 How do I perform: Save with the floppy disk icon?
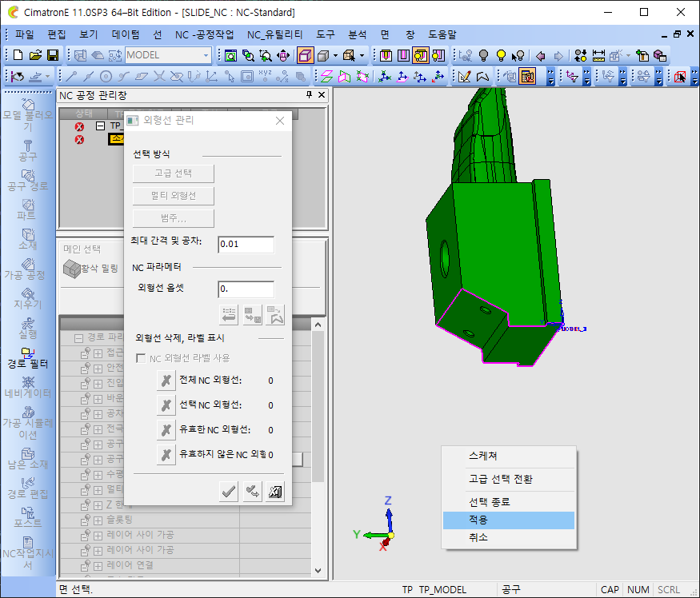[x=53, y=55]
